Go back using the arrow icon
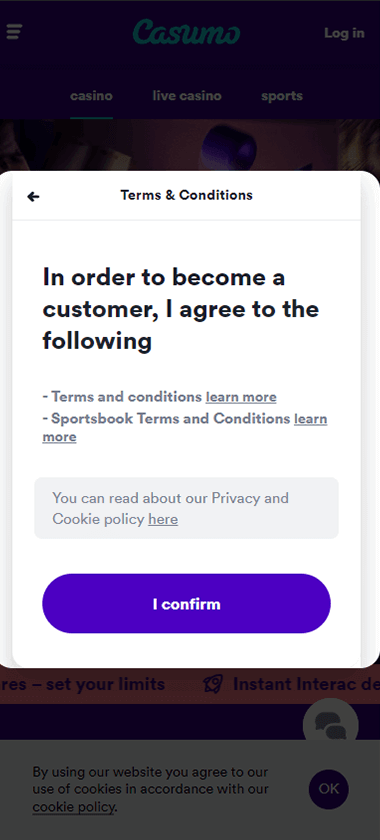Viewport: 380px width, 840px height. pyautogui.click(x=33, y=197)
